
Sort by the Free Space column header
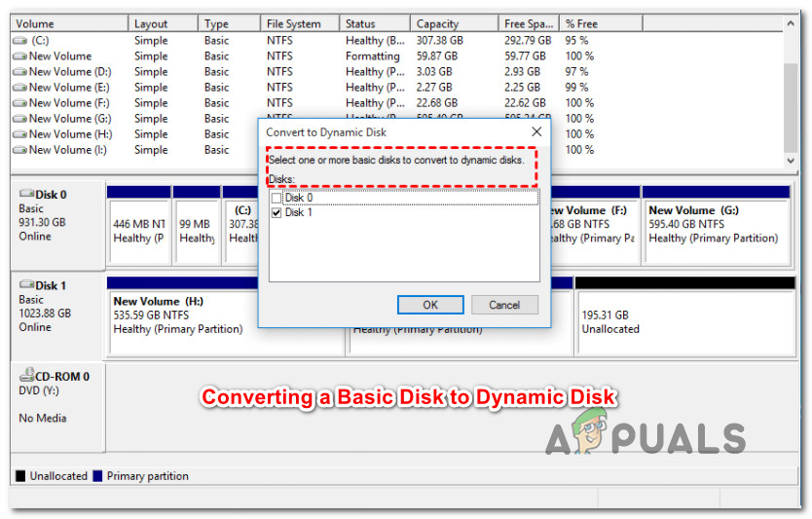tap(529, 23)
